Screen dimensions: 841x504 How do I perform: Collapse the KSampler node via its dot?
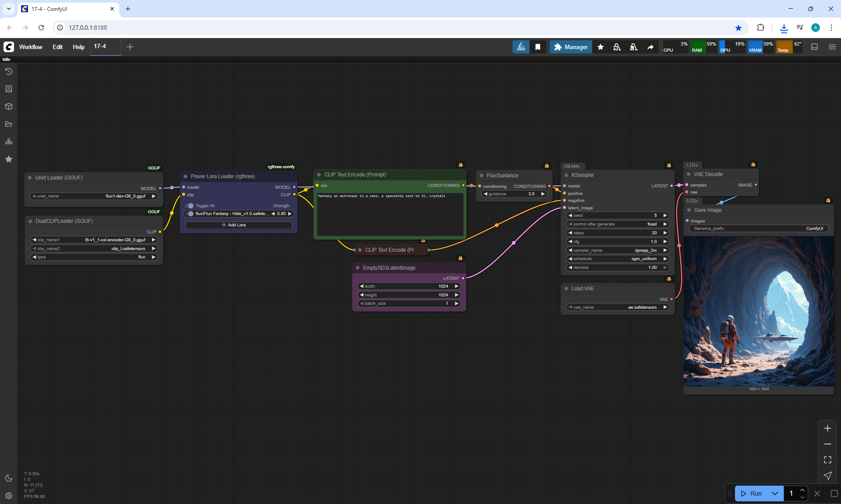pyautogui.click(x=566, y=175)
